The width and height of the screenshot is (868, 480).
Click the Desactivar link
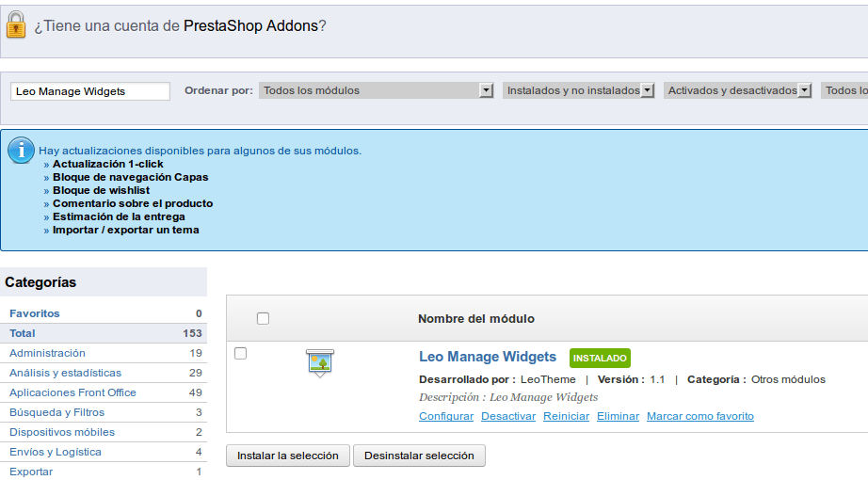click(508, 416)
